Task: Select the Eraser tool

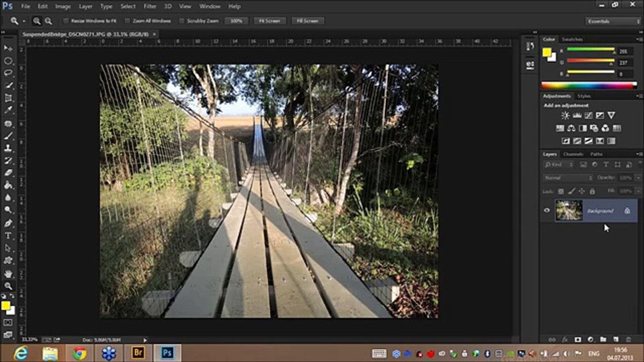Action: [8, 173]
